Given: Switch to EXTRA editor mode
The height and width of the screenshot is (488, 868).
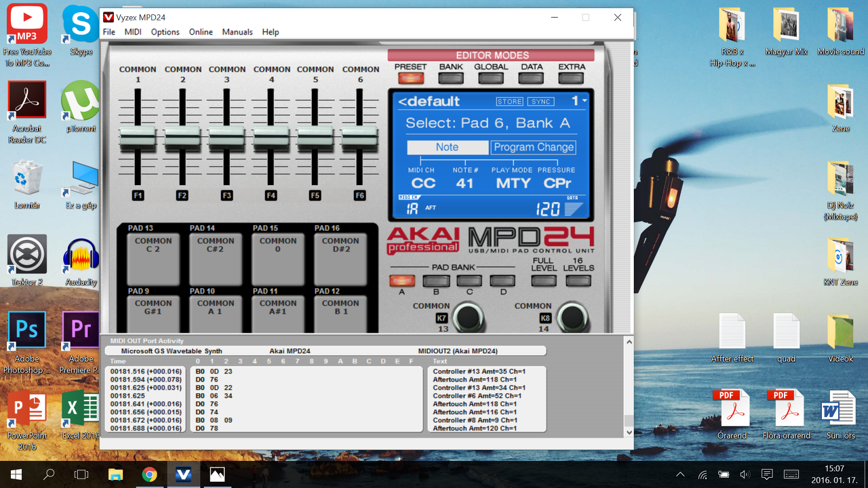Looking at the screenshot, I should (x=572, y=78).
